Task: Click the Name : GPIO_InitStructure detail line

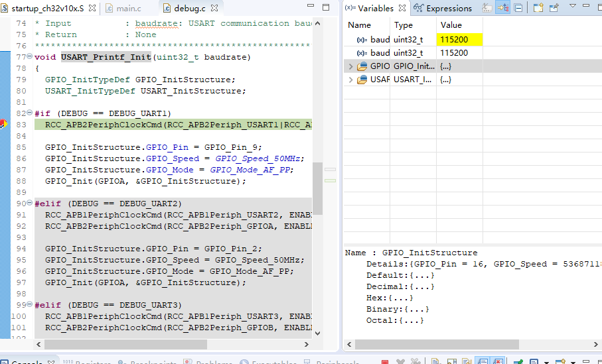Action: (x=412, y=253)
